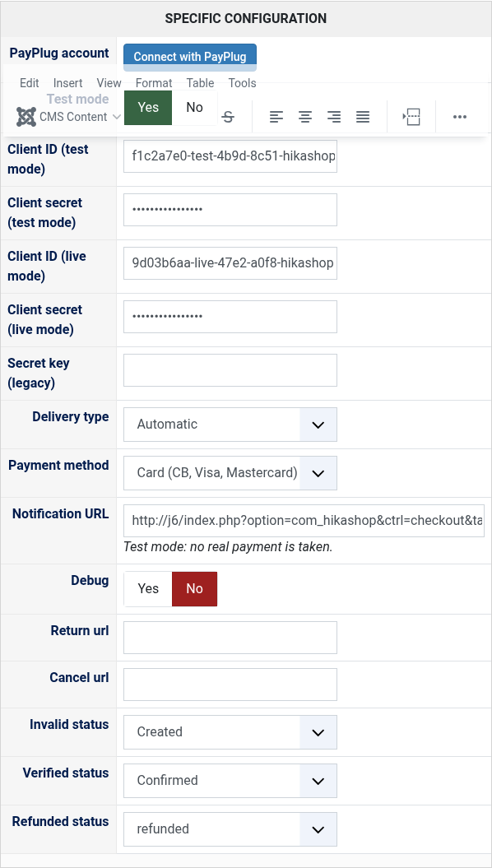Open the View menu

tap(109, 83)
